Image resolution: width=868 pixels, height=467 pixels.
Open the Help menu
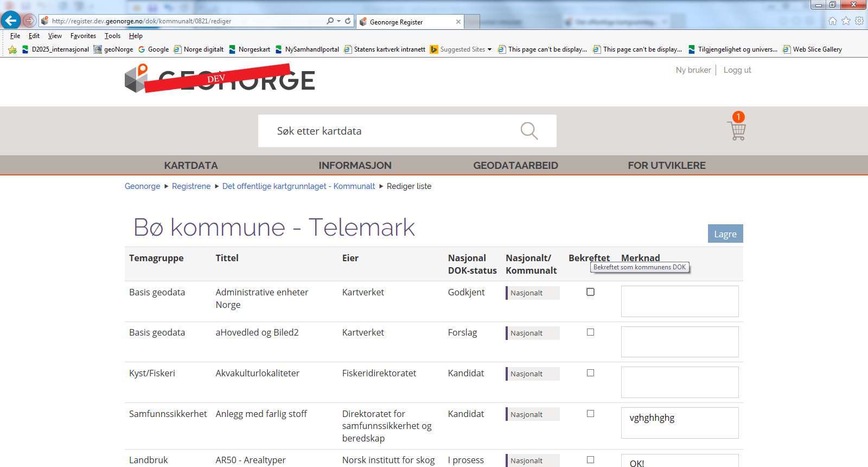[x=136, y=36]
